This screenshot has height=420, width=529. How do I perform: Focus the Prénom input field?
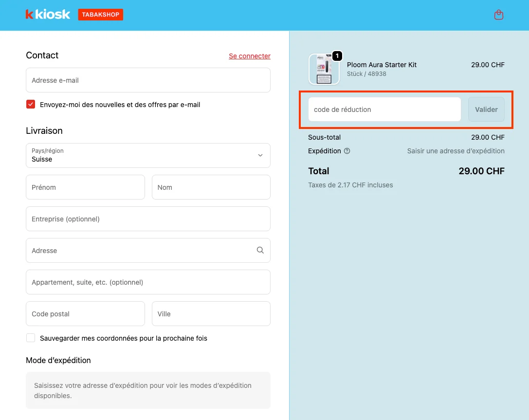click(x=85, y=187)
